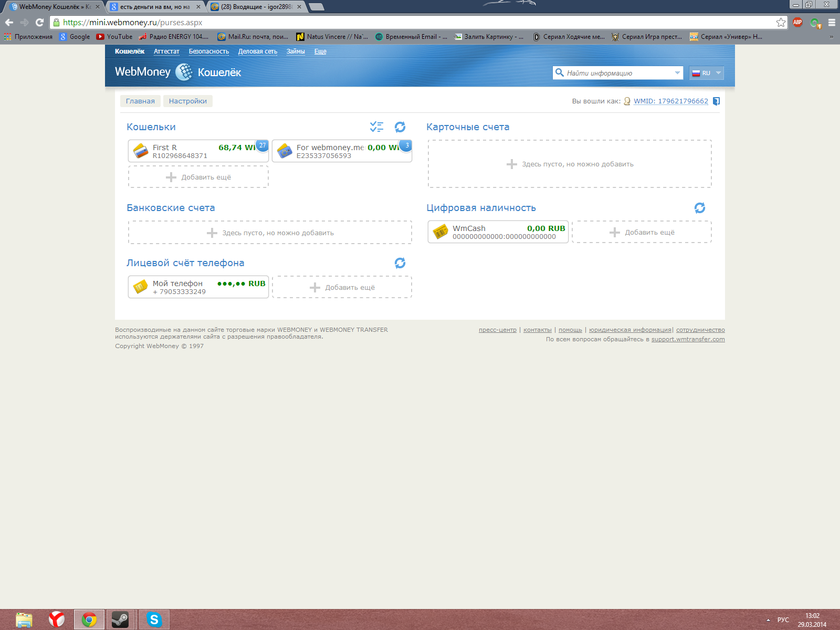840x630 pixels.
Task: Open Skype from the taskbar
Action: click(154, 619)
